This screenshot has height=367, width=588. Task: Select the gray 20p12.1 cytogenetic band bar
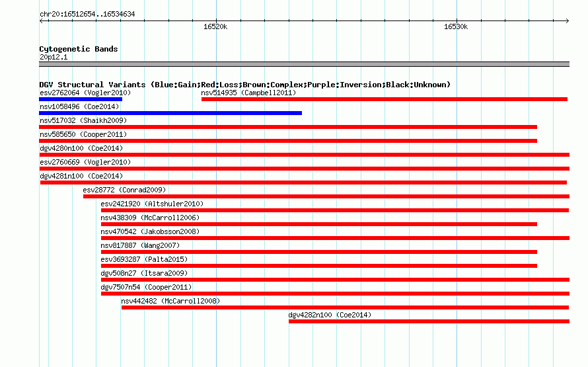[304, 64]
